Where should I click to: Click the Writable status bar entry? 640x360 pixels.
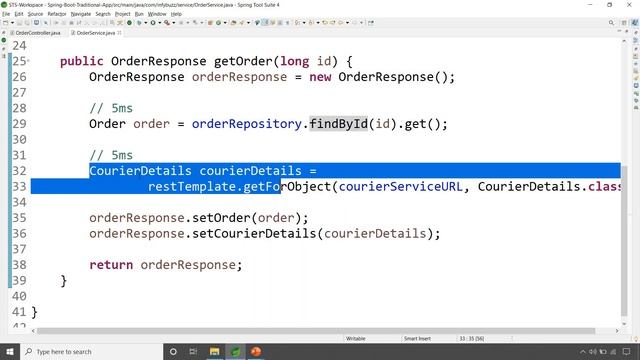coord(356,338)
